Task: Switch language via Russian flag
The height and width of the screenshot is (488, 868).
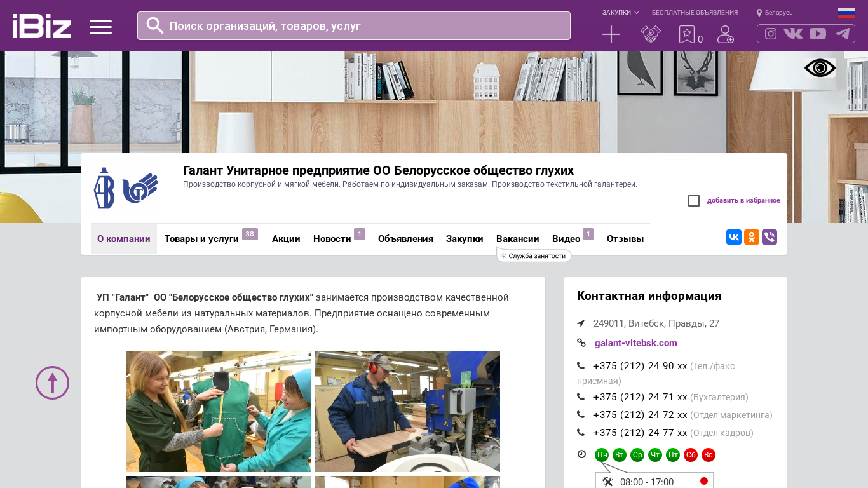Action: 846,13
